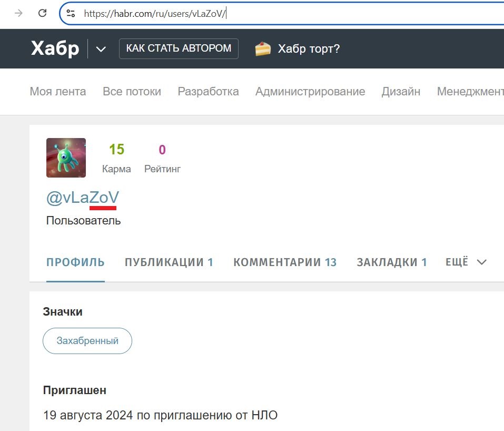Click the Значки section heading
Screen dimensions: 504x431
click(63, 312)
